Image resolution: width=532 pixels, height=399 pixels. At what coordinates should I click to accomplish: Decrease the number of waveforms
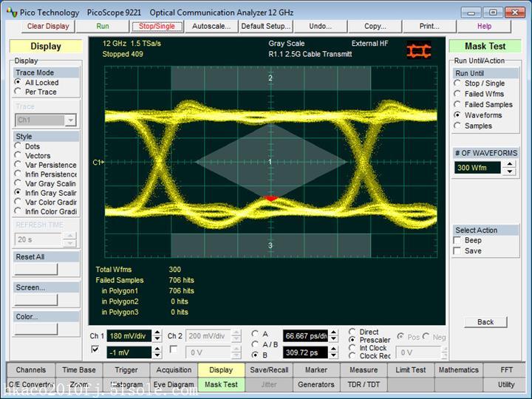[510, 171]
